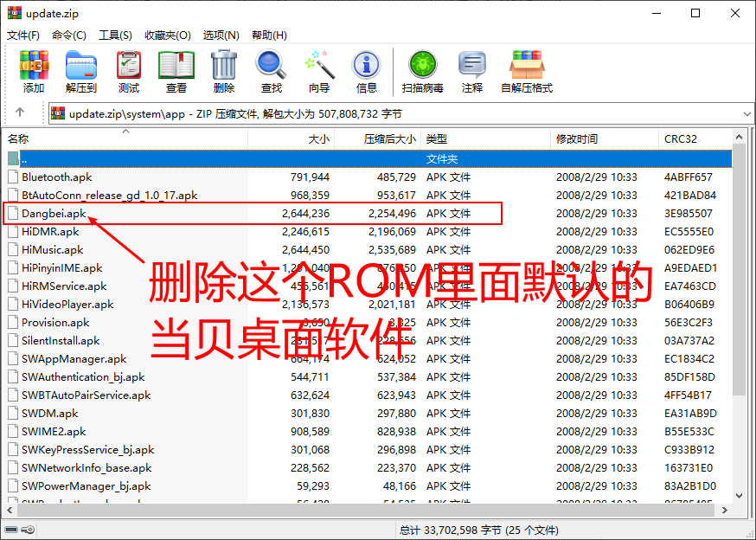Open the 向导 (Wizard) wand icon
Screen dimensions: 756x540
319,65
